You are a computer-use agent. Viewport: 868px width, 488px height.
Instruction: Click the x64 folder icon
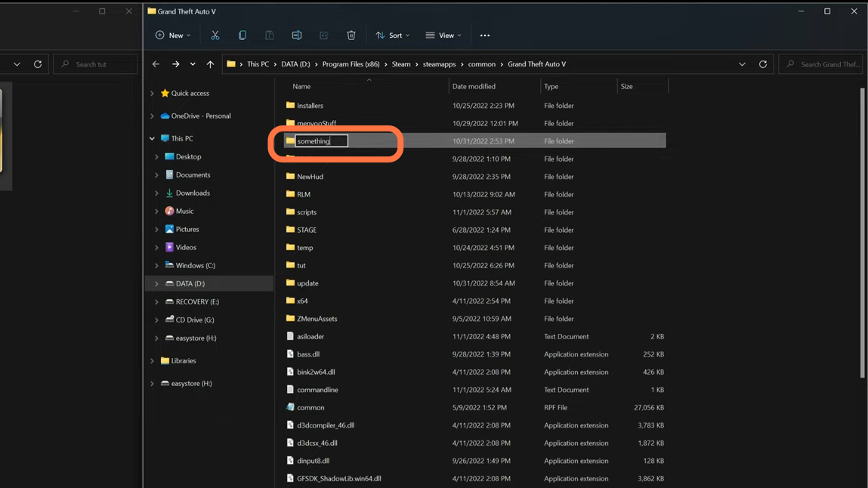(x=290, y=301)
